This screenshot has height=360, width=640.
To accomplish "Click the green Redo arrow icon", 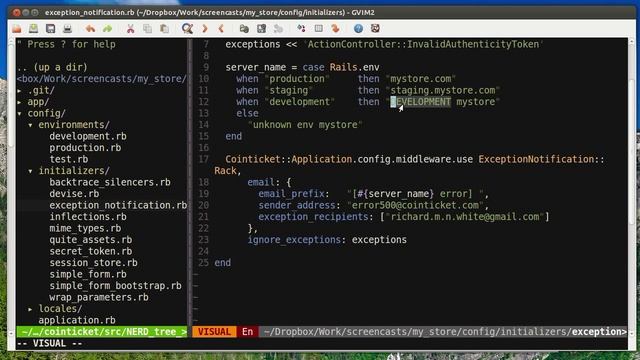I will coord(107,28).
